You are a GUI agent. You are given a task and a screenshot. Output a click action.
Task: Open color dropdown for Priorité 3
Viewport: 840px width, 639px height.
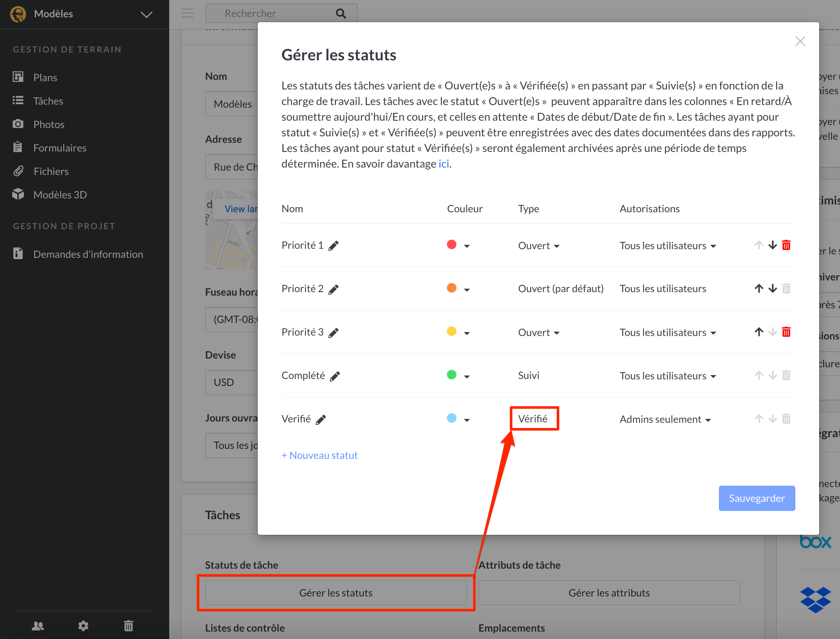click(x=467, y=333)
